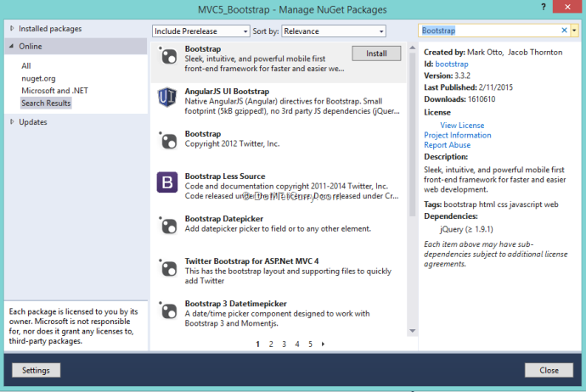Viewport: 586px width, 392px height.
Task: Open the View License link
Action: [x=462, y=126]
